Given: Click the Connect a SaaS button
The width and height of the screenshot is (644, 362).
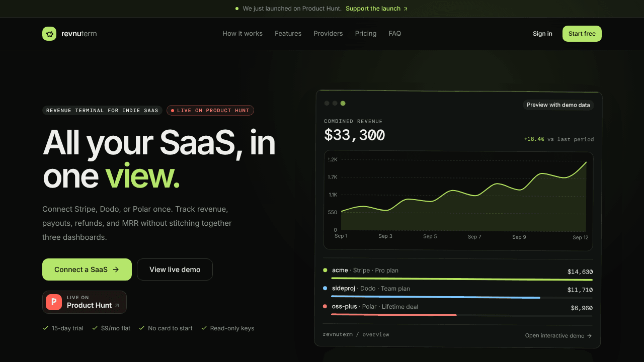Looking at the screenshot, I should [87, 269].
